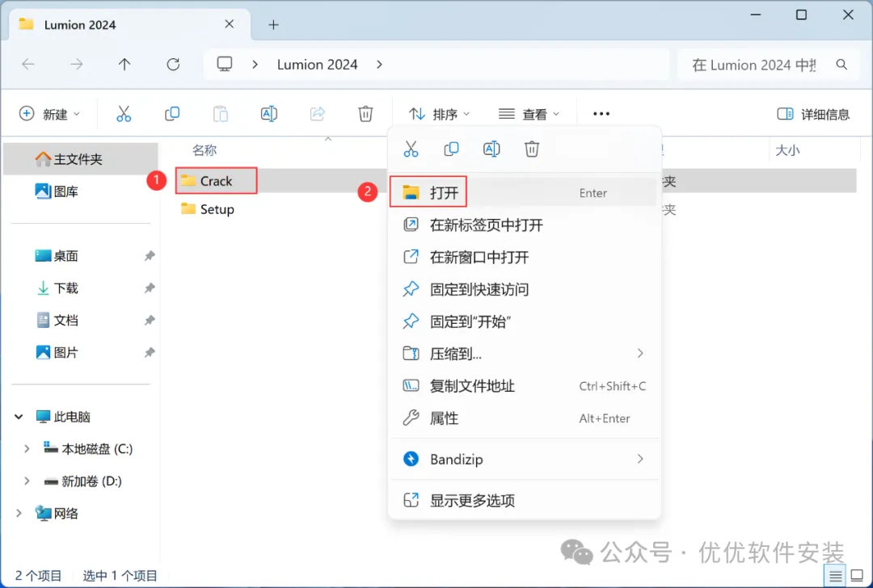Unpin 图片 from quick access
The image size is (873, 588).
pos(150,353)
